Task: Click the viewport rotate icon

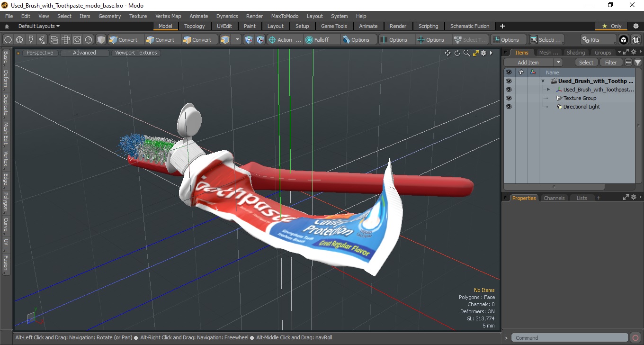Action: click(457, 53)
